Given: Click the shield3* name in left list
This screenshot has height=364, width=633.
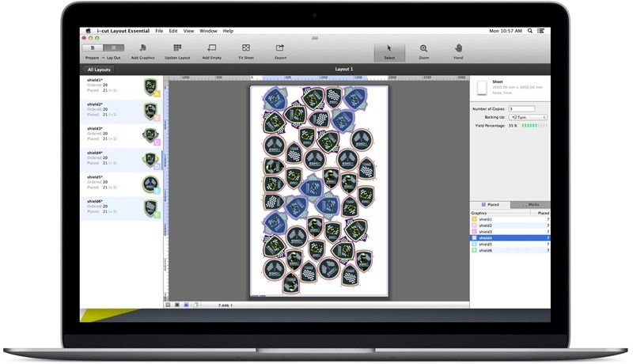Looking at the screenshot, I should pos(95,129).
